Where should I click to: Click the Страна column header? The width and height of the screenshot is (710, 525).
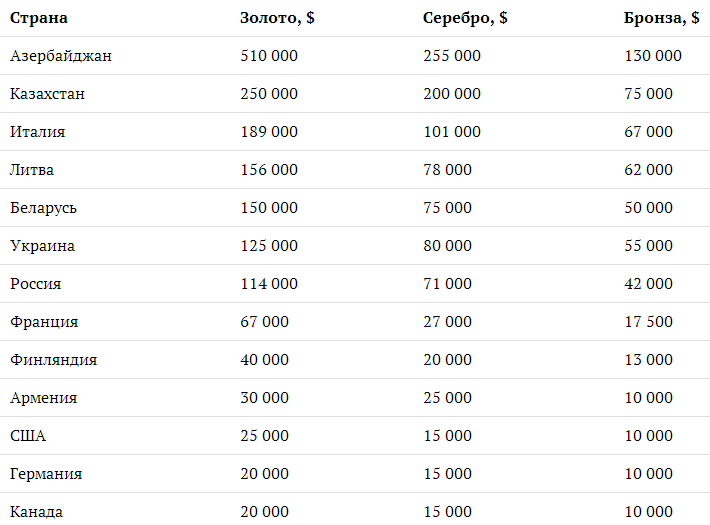click(x=38, y=18)
